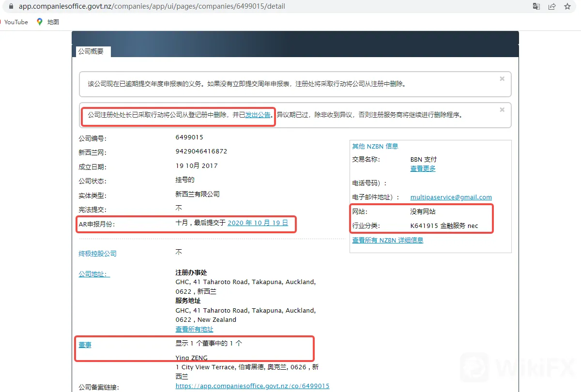
Task: Click the 公司备案链接 label
Action: click(99, 387)
